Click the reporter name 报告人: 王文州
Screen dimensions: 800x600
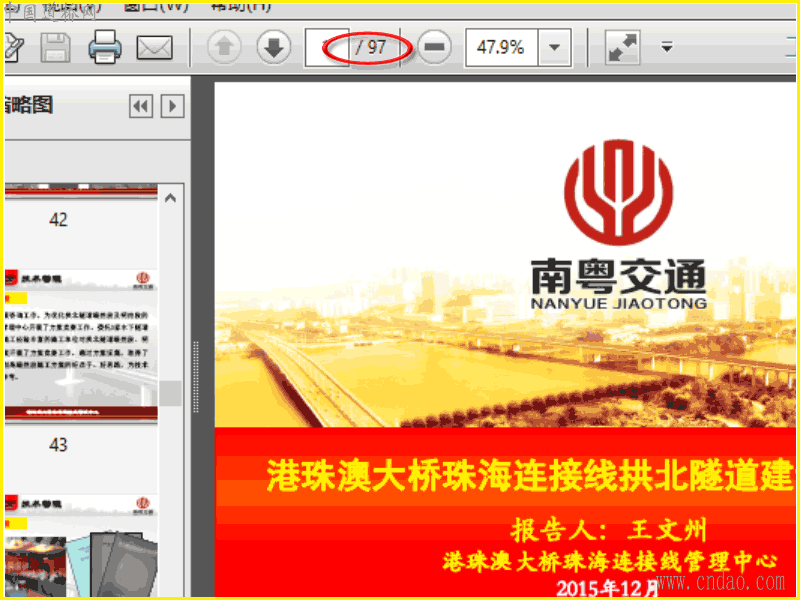click(x=608, y=530)
